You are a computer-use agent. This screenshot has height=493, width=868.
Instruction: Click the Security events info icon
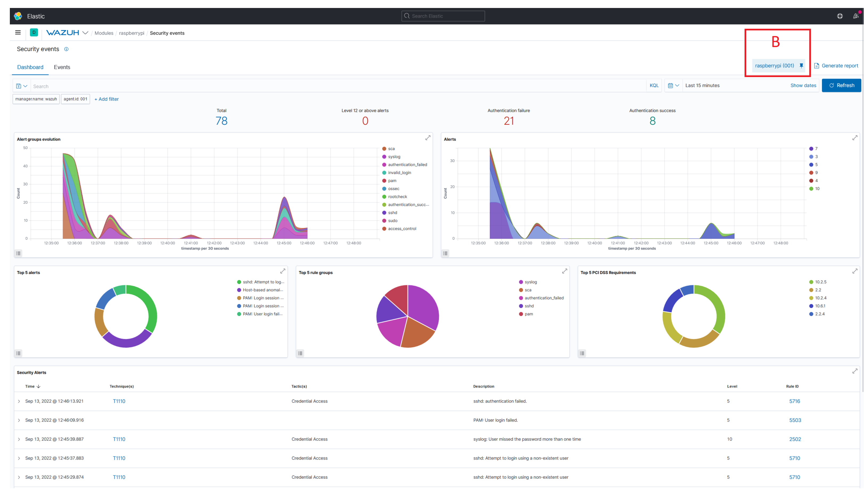pos(67,49)
